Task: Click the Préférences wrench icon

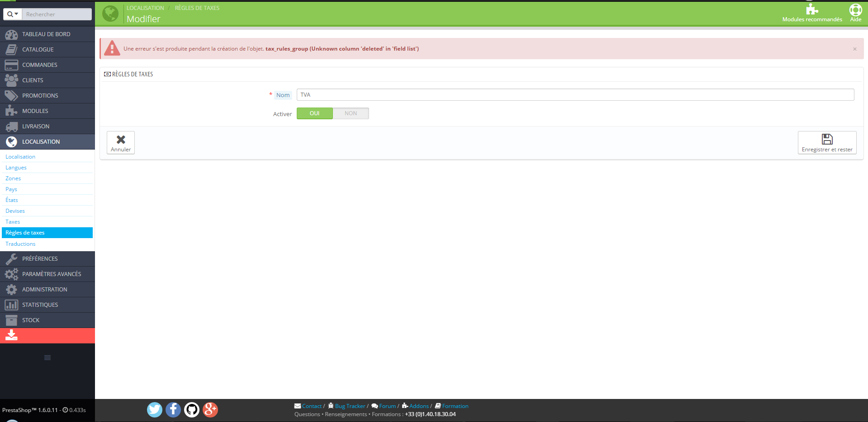Action: 11,259
